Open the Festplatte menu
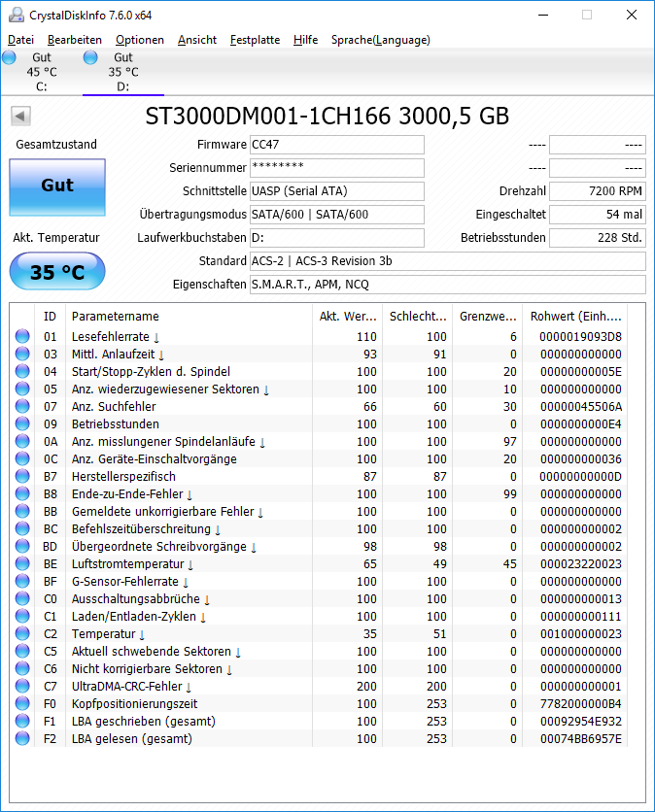This screenshot has width=655, height=812. point(255,40)
